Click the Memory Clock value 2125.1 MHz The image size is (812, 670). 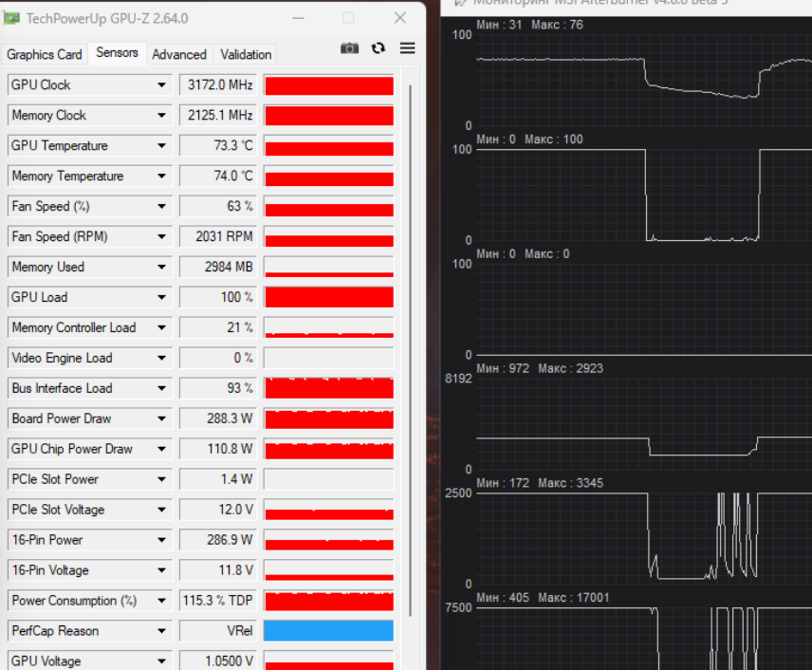[x=218, y=115]
